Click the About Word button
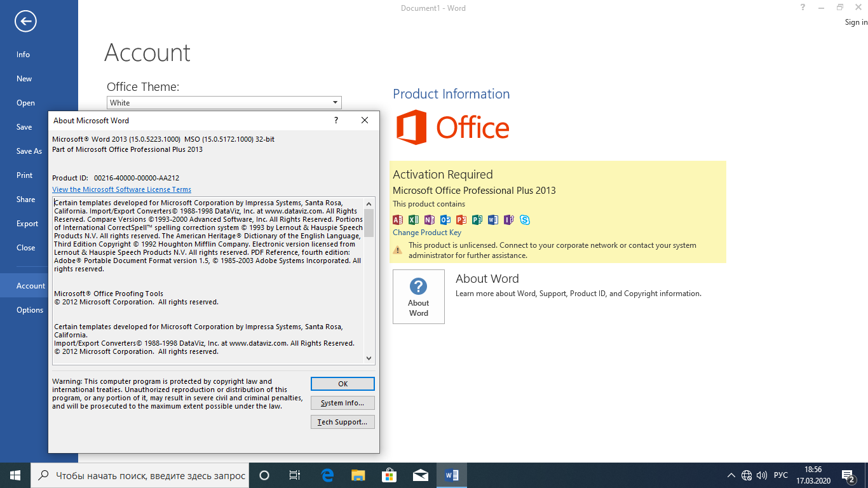 [x=419, y=297]
